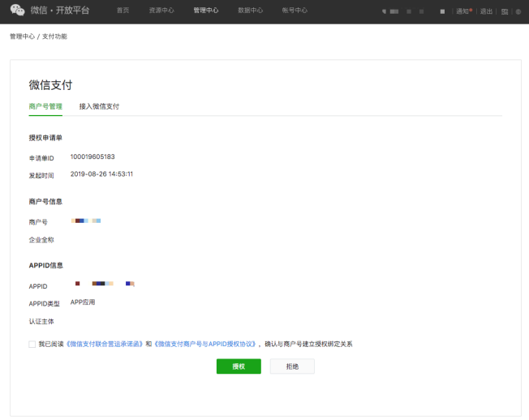Image resolution: width=529 pixels, height=420 pixels.
Task: Click the APPID类型 label
Action: pyautogui.click(x=44, y=304)
